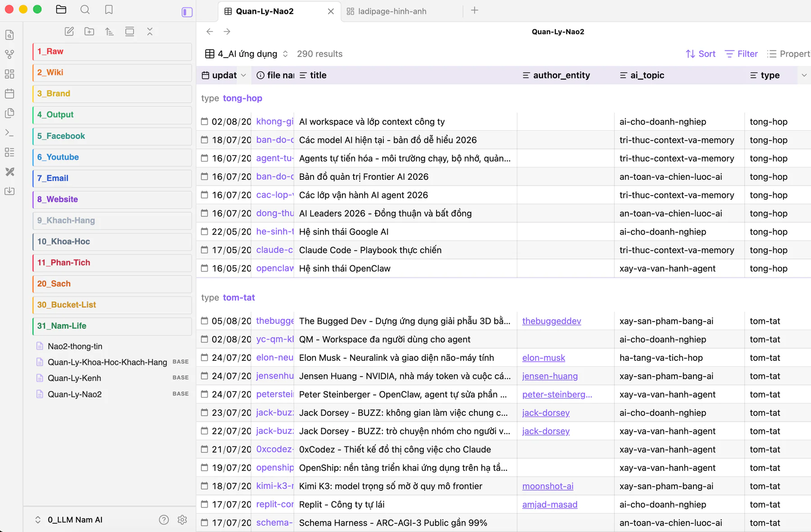Open the command palette terminal icon
Image resolution: width=811 pixels, height=532 pixels.
point(9,133)
